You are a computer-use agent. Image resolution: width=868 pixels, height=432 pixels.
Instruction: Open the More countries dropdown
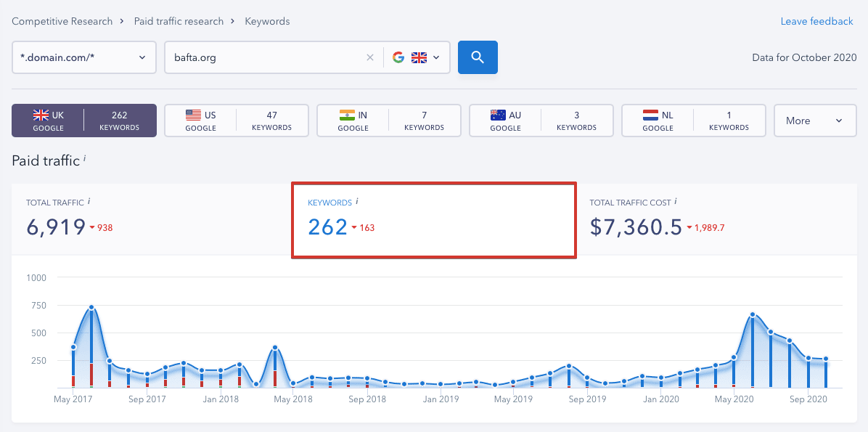click(x=814, y=121)
